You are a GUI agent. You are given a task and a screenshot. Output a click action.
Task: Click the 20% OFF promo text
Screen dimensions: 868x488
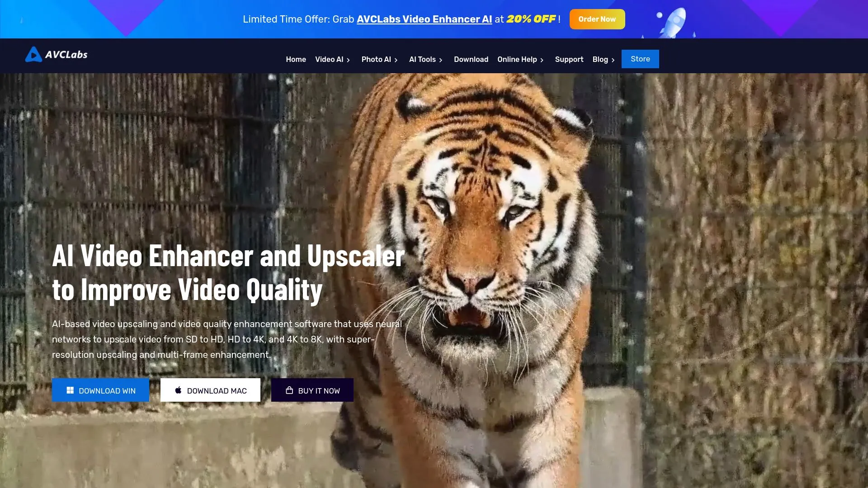click(x=531, y=19)
